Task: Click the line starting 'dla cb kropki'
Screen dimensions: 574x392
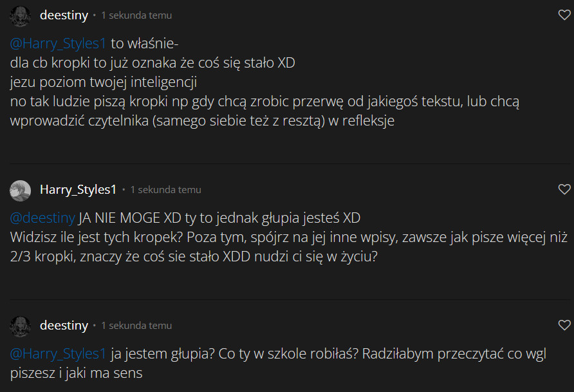Action: click(153, 63)
